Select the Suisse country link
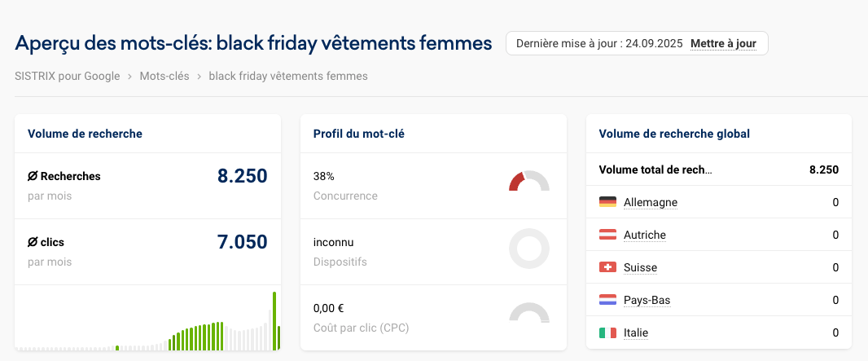This screenshot has height=361, width=868. 640,267
